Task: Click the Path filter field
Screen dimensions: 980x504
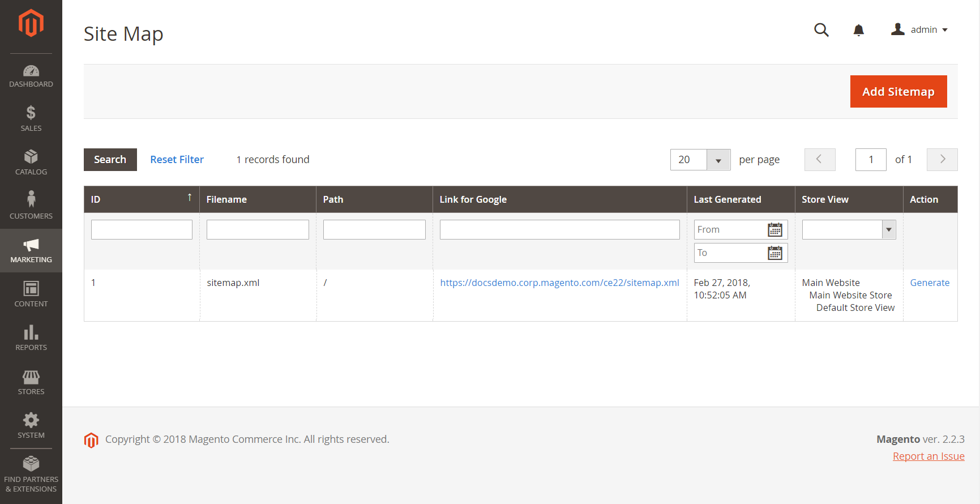Action: [x=374, y=229]
